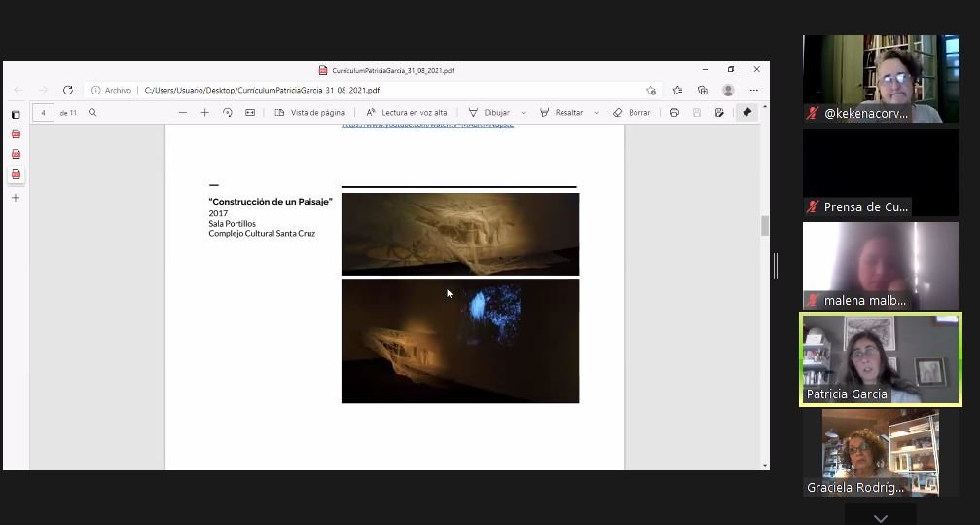The image size is (980, 525).
Task: Open browser Collections icon
Action: [x=703, y=91]
